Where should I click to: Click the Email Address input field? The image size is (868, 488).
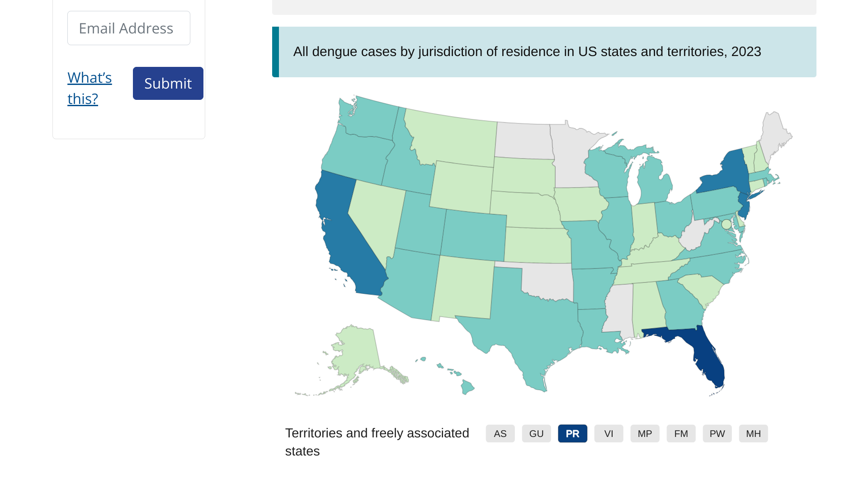pos(128,28)
